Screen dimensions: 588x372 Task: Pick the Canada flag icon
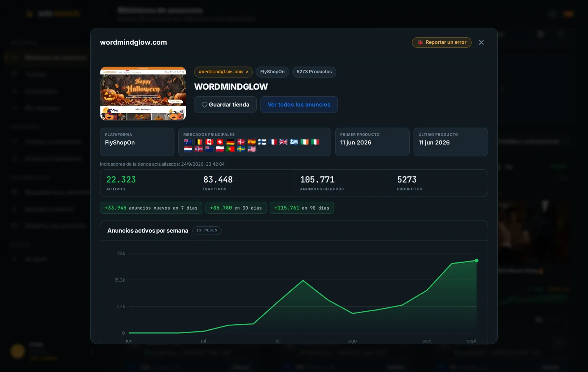(209, 142)
